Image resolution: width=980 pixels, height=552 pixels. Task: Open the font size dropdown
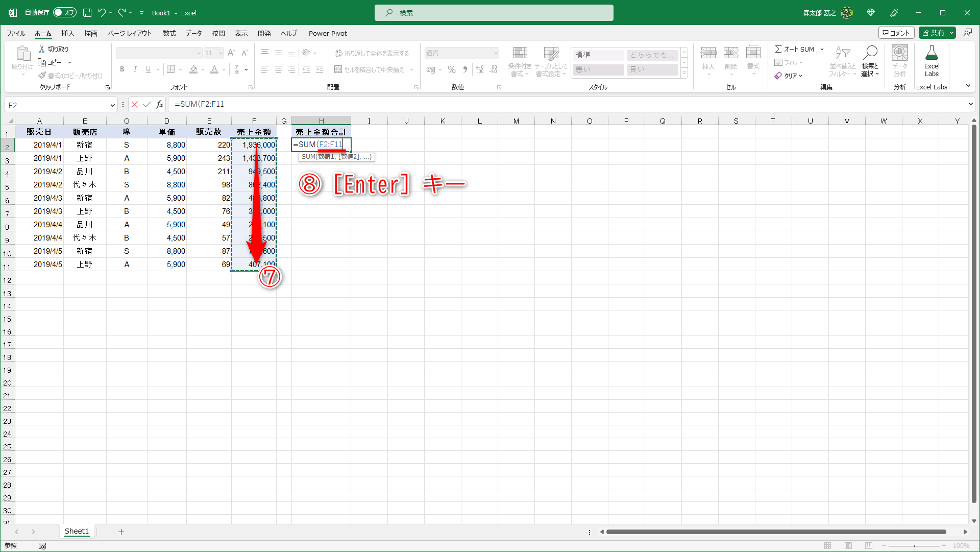point(220,53)
